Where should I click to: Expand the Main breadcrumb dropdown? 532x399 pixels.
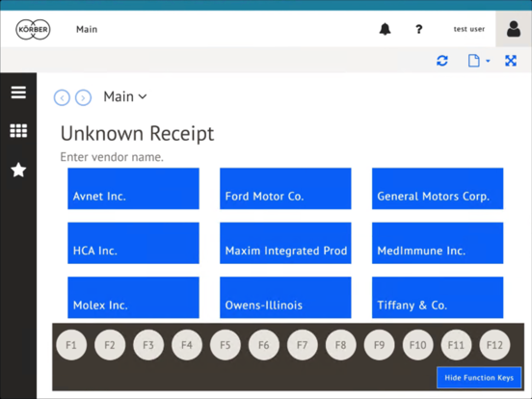[143, 96]
